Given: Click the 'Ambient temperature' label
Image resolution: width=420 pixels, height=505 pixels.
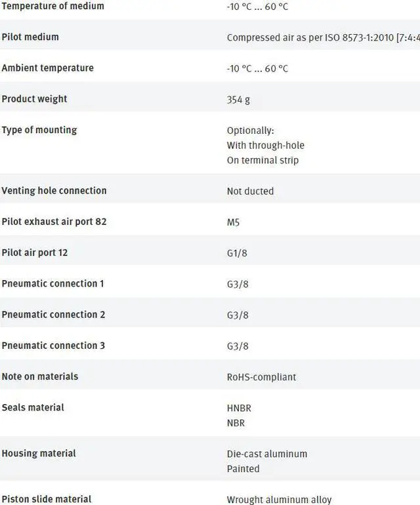Looking at the screenshot, I should [x=47, y=68].
